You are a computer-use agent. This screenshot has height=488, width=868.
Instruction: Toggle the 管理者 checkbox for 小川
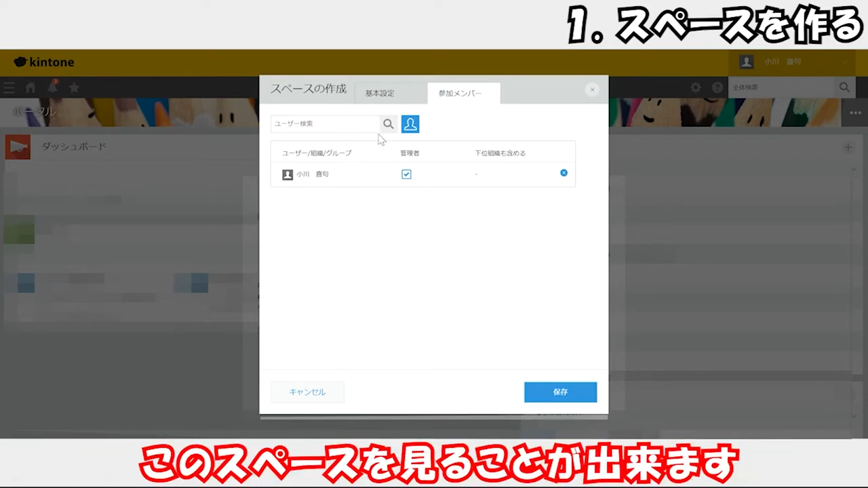click(406, 174)
